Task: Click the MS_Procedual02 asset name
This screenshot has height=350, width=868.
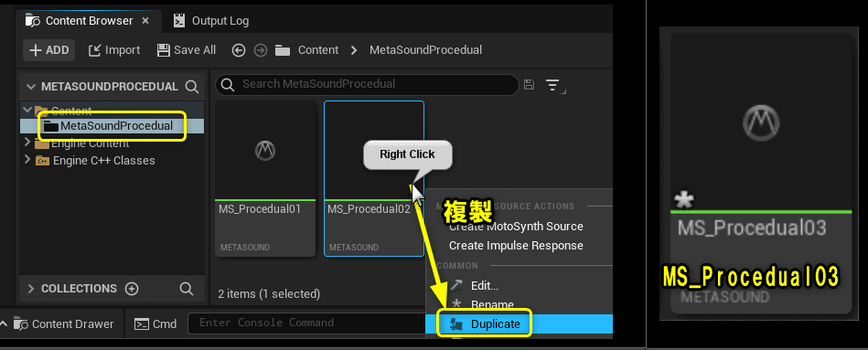Action: coord(369,209)
